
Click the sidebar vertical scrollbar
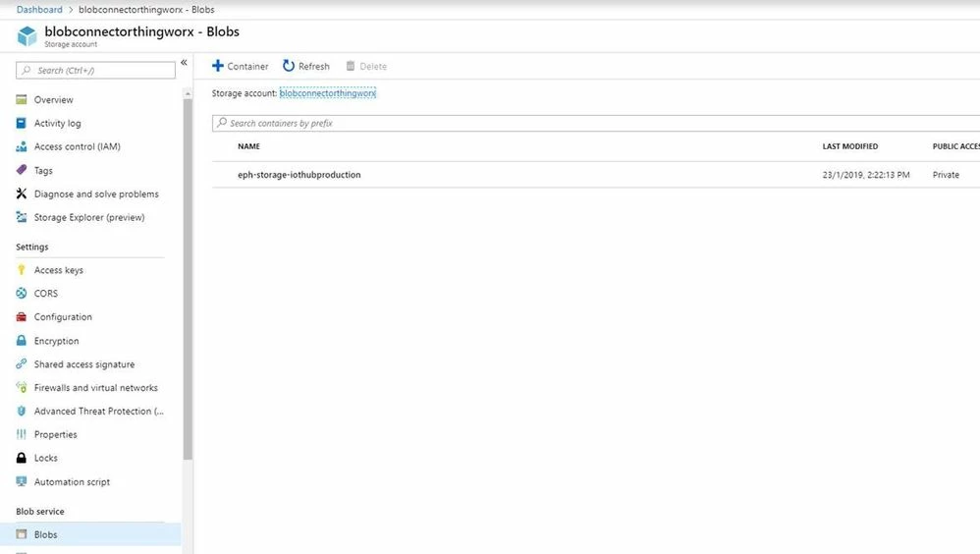click(x=188, y=278)
